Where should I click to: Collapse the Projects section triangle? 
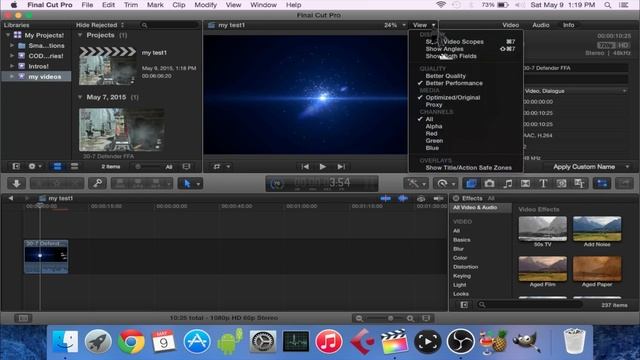[x=80, y=35]
